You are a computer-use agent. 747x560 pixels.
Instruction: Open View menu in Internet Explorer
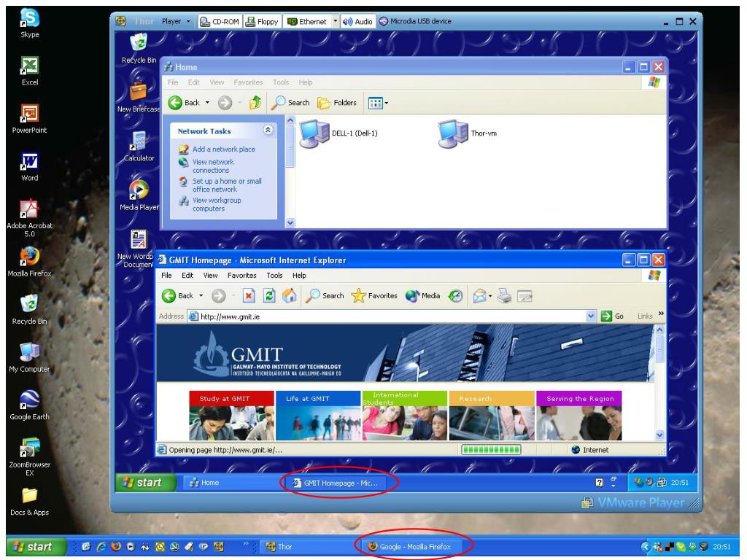(210, 275)
